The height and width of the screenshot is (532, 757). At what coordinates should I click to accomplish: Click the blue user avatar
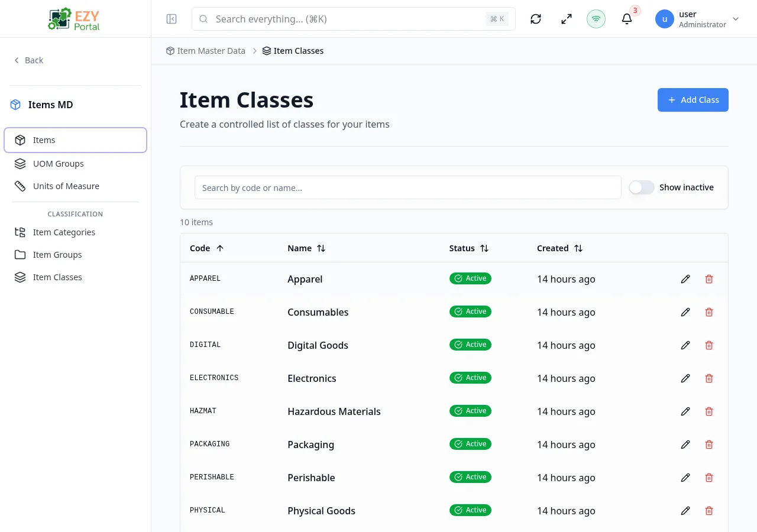[x=665, y=19]
